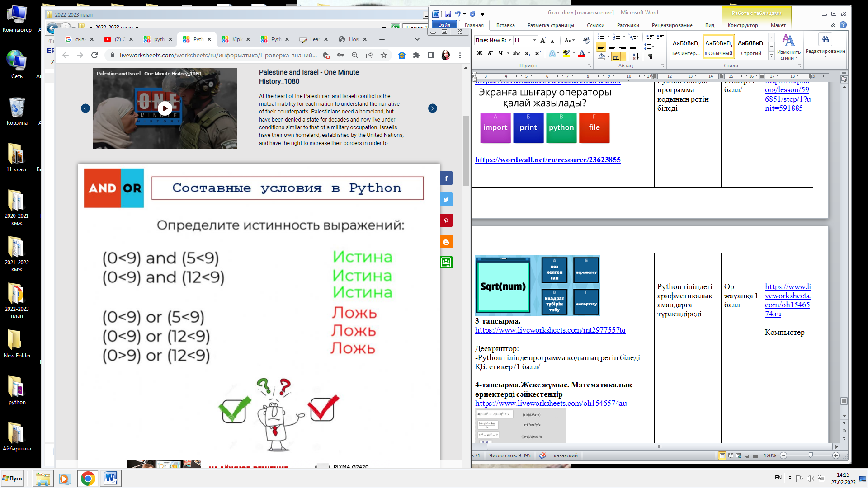Toggle superscript formatting in Word
Viewport: 868px width, 488px height.
538,53
